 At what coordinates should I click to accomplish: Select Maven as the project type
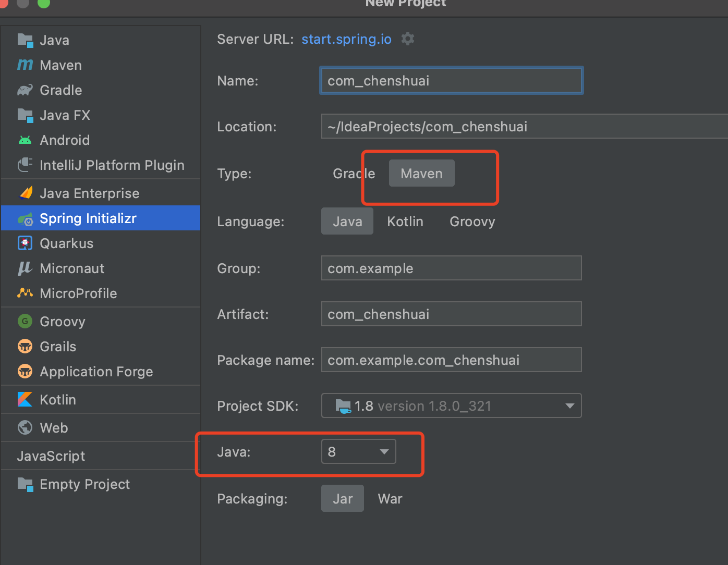pos(421,173)
